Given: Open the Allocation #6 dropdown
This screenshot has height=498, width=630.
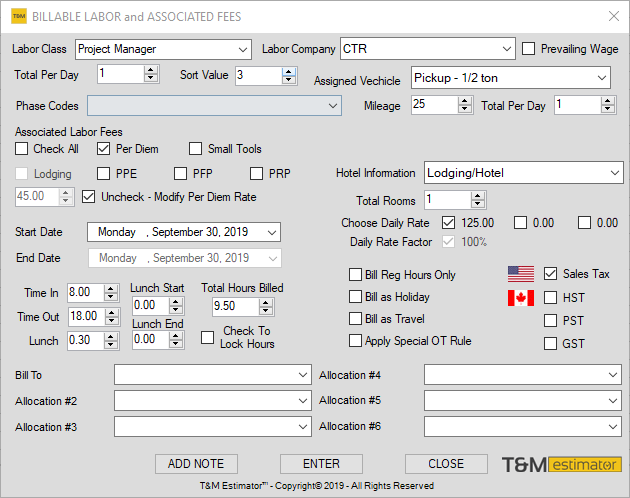Looking at the screenshot, I should coord(613,426).
